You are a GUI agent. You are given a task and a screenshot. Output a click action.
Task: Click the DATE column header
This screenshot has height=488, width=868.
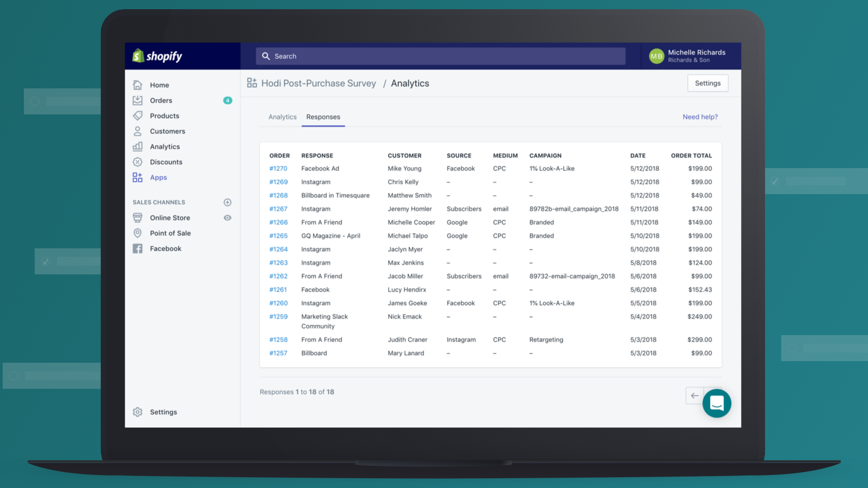638,156
